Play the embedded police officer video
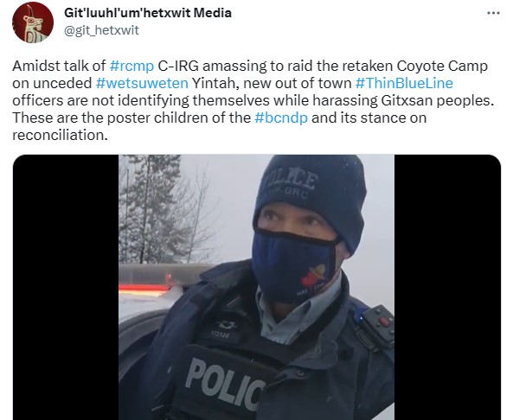513x420 pixels. [256, 287]
